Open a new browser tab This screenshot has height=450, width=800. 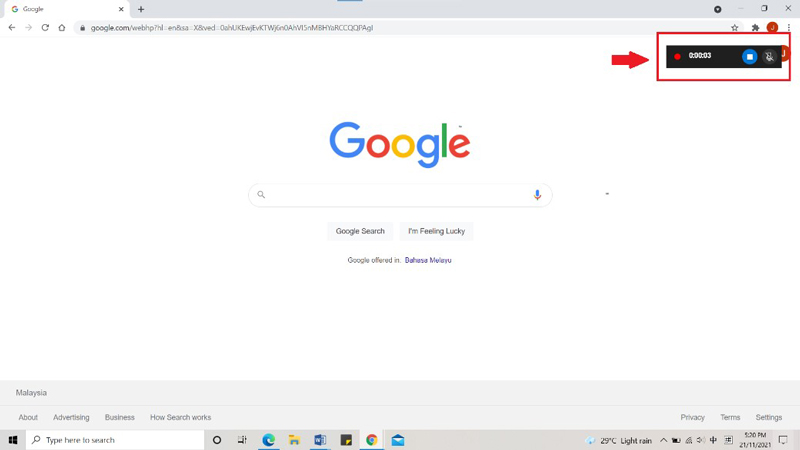(141, 9)
